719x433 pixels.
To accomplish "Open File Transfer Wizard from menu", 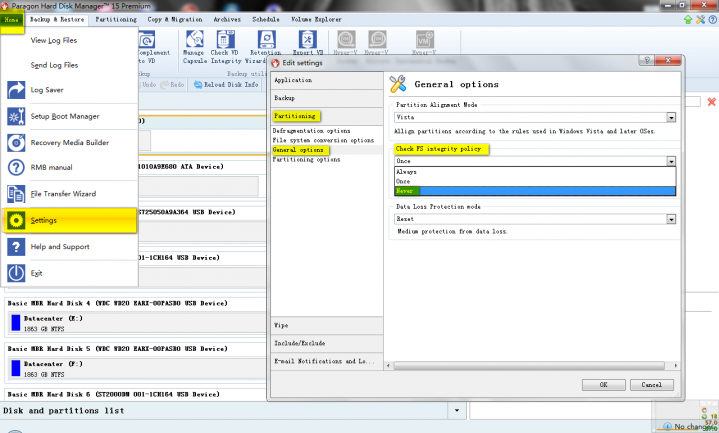I will point(63,194).
